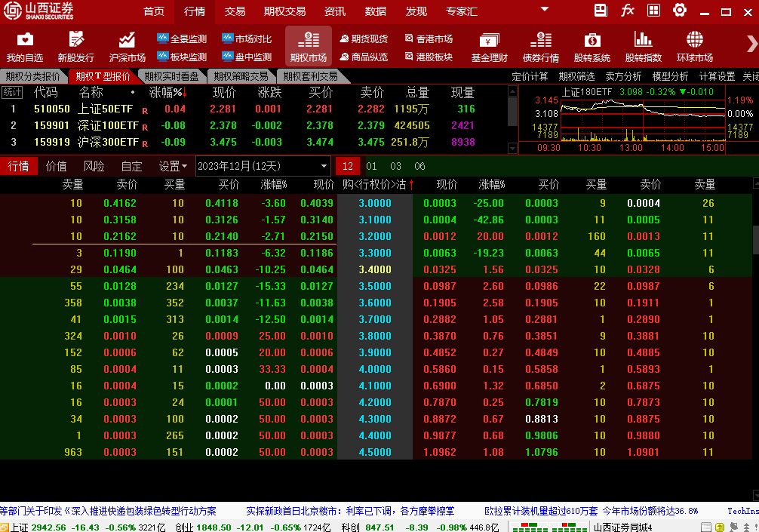Screen dimensions: 759x532
Task: Open 期货现货 futures view
Action: [364, 38]
